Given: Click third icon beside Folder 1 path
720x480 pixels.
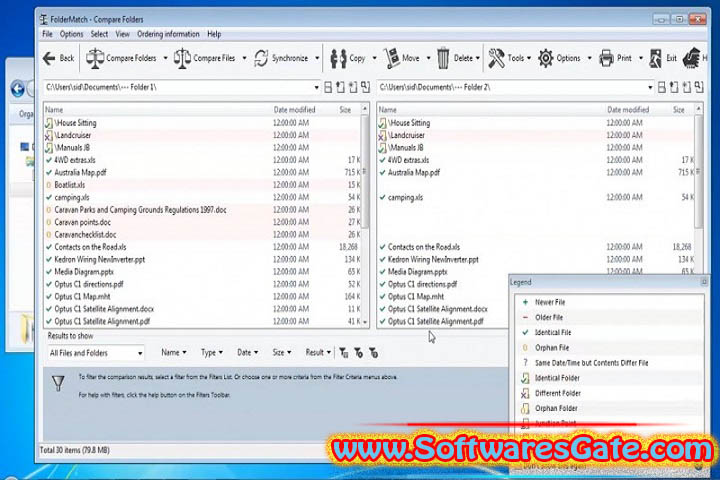Looking at the screenshot, I should pyautogui.click(x=353, y=87).
